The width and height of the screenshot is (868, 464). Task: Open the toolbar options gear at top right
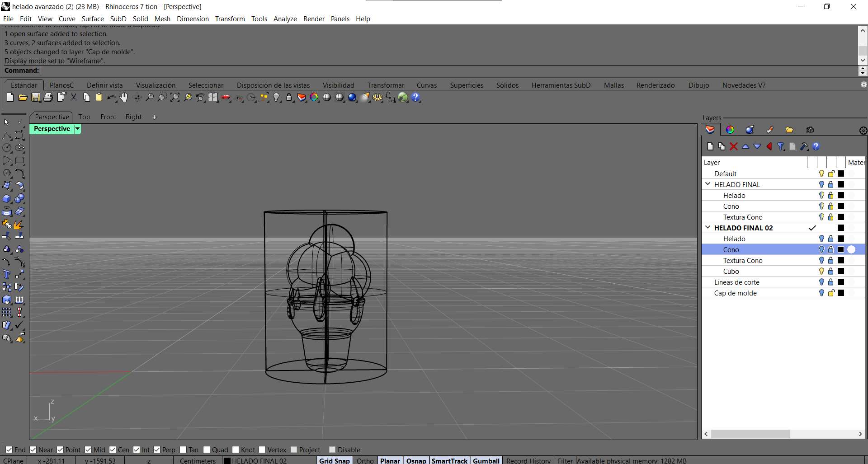pyautogui.click(x=863, y=84)
